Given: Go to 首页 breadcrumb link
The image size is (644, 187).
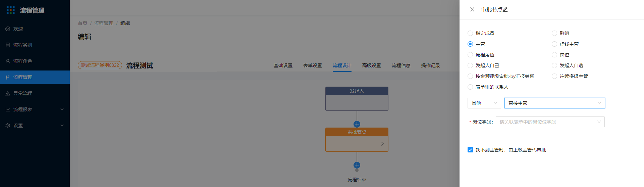Looking at the screenshot, I should pyautogui.click(x=83, y=23).
